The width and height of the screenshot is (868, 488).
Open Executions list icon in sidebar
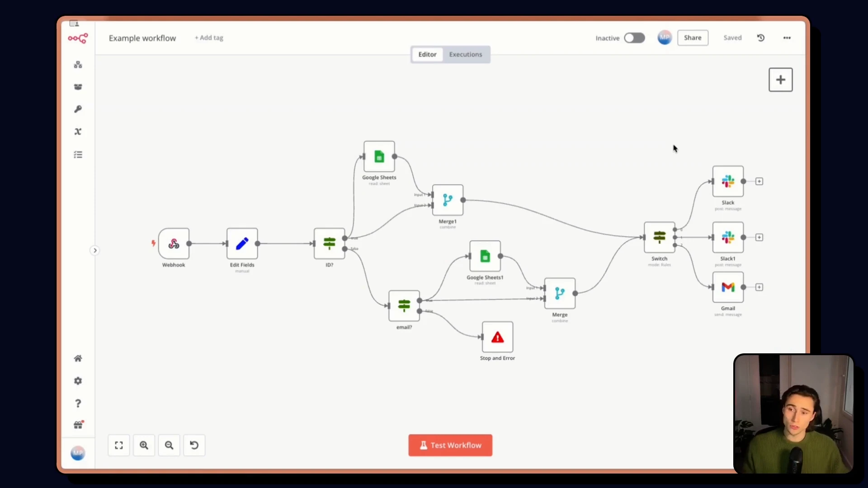pyautogui.click(x=78, y=155)
